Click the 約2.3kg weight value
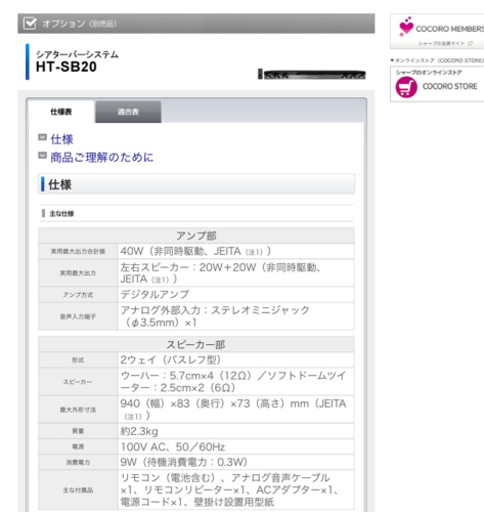The width and height of the screenshot is (484, 512). coord(139,431)
